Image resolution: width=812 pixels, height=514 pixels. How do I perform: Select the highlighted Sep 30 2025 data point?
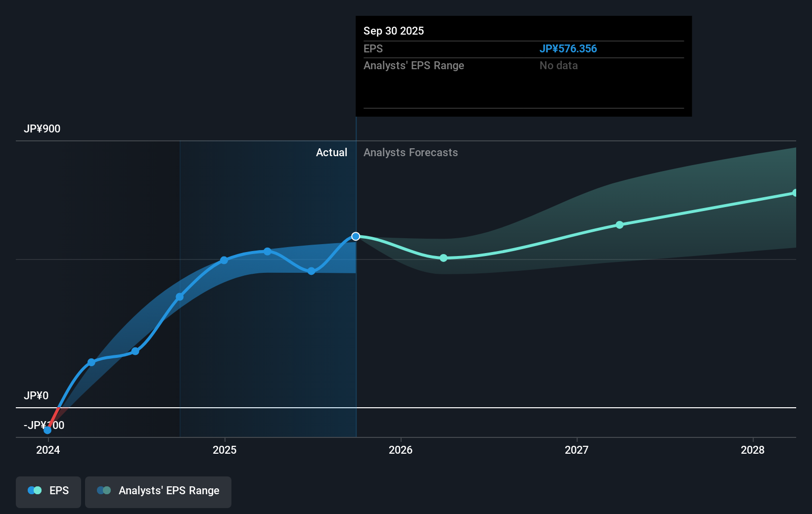coord(356,236)
